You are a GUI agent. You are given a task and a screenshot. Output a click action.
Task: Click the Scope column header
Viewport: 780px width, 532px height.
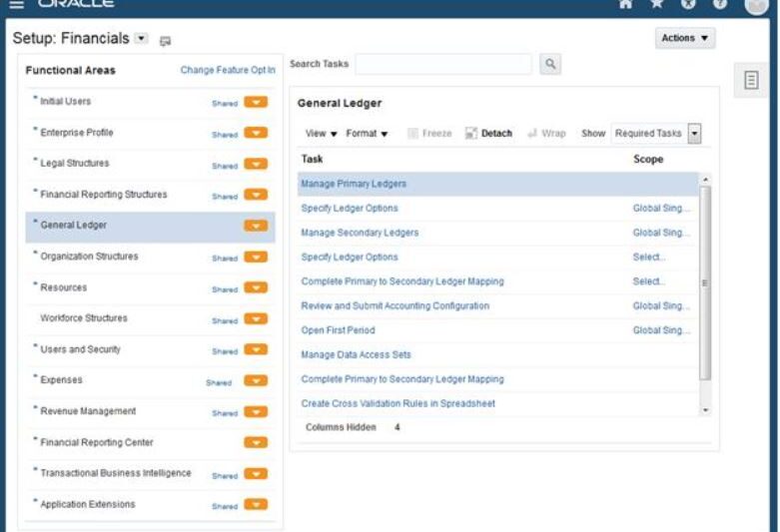(648, 159)
